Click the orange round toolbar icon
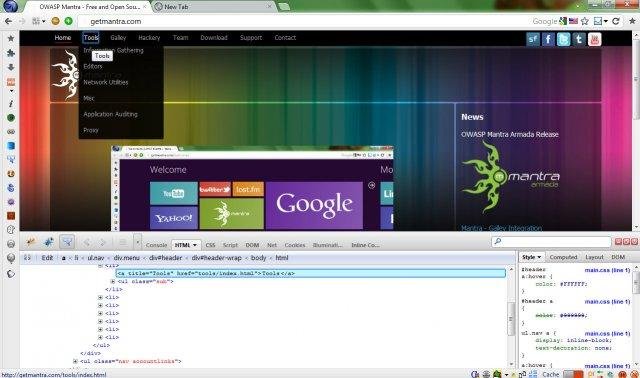 (x=56, y=21)
